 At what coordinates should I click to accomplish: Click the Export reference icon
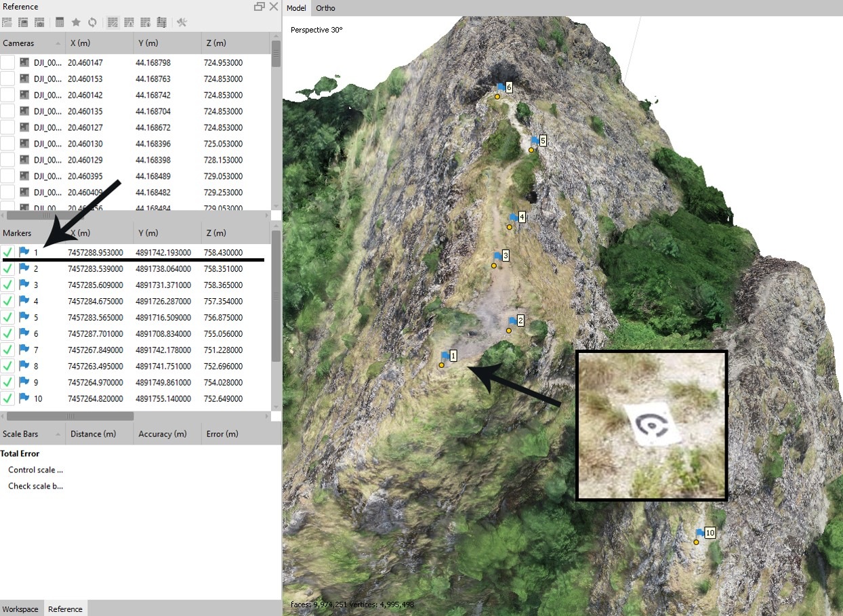23,22
